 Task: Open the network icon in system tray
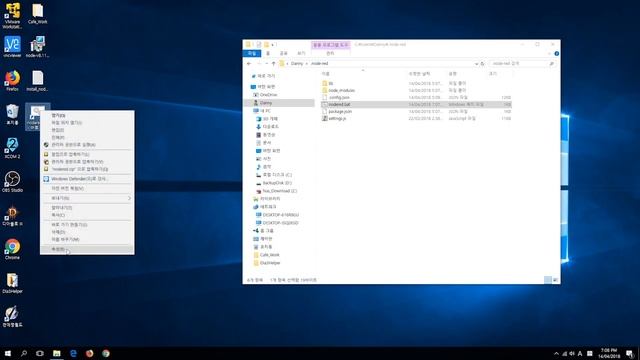click(564, 353)
